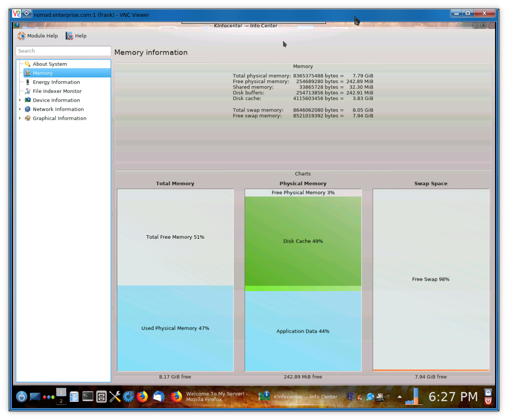Click the Network Information globe icon
This screenshot has height=420, width=508.
[x=28, y=109]
